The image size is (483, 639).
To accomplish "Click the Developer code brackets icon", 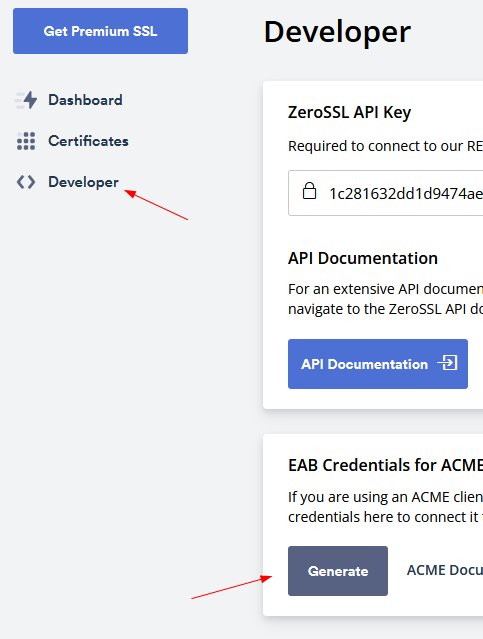I will (x=26, y=182).
